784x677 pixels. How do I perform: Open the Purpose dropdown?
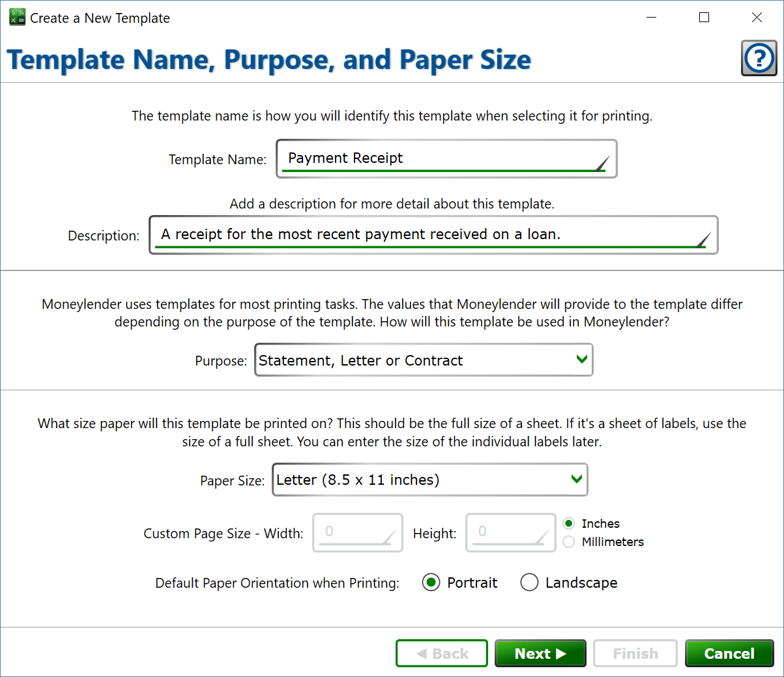424,360
